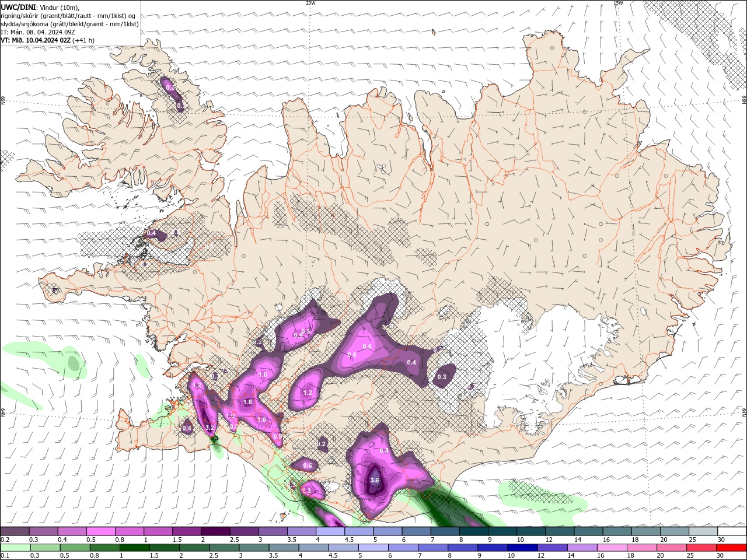This screenshot has width=747, height=560.
Task: Click the 15W longitude label at top
Action: click(x=618, y=3)
